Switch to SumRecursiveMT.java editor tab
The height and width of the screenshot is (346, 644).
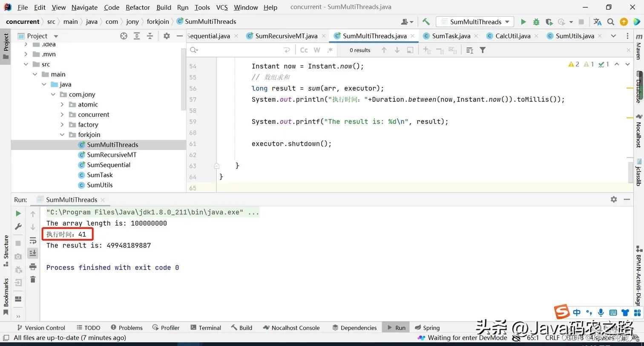point(286,36)
